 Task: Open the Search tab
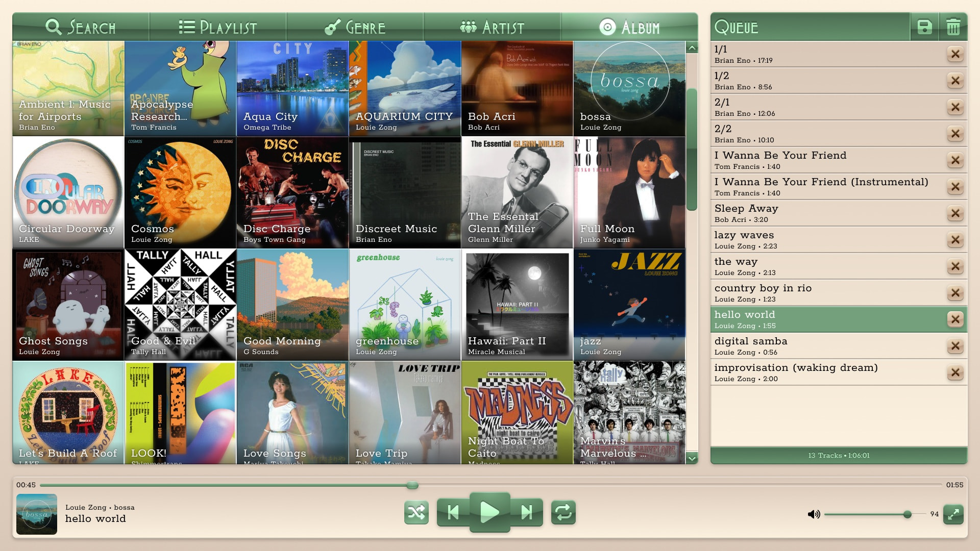tap(81, 27)
